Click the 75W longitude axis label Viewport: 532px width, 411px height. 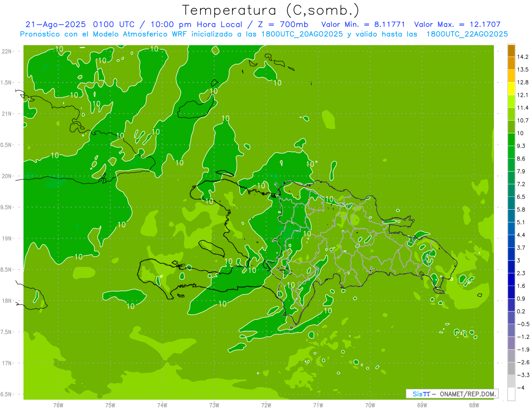(x=110, y=405)
